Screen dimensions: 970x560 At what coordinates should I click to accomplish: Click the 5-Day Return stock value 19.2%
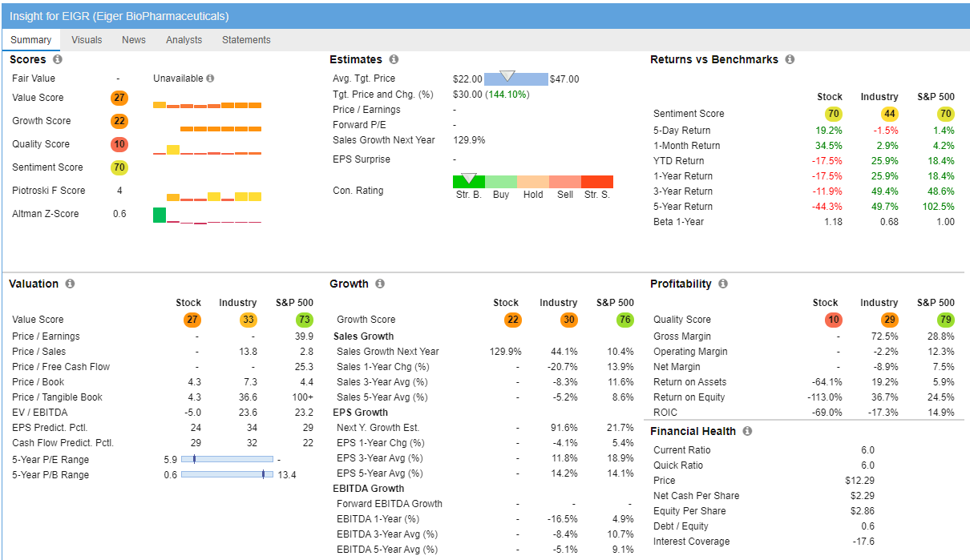click(x=829, y=131)
